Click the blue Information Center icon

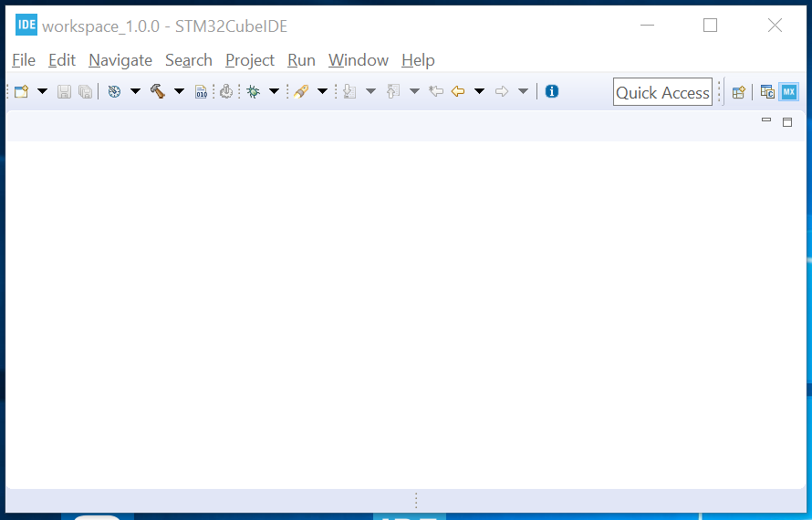pos(552,91)
